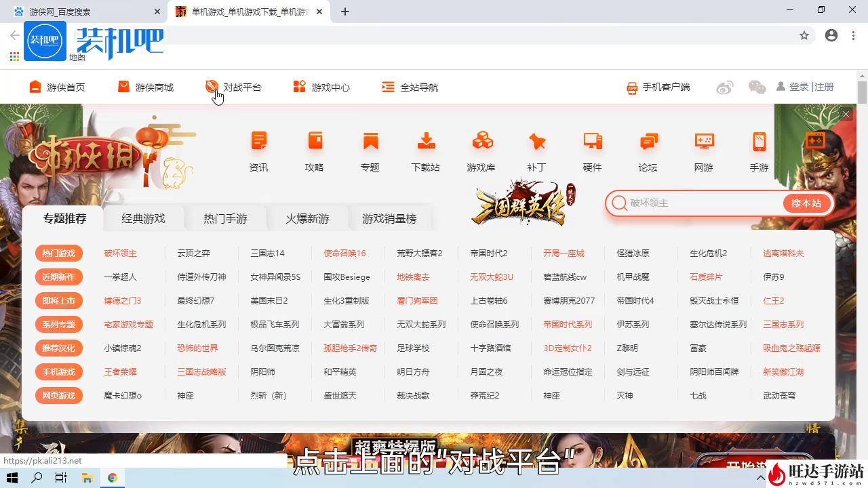This screenshot has width=868, height=488.
Task: Click the Chrome taskbar icon
Action: click(x=112, y=478)
